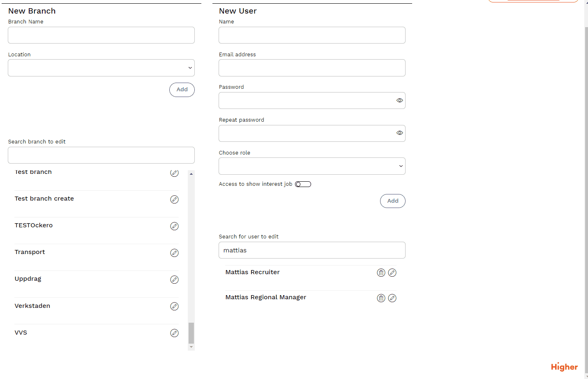Open edit for Uppdrag branch
This screenshot has width=588, height=379.
[174, 280]
